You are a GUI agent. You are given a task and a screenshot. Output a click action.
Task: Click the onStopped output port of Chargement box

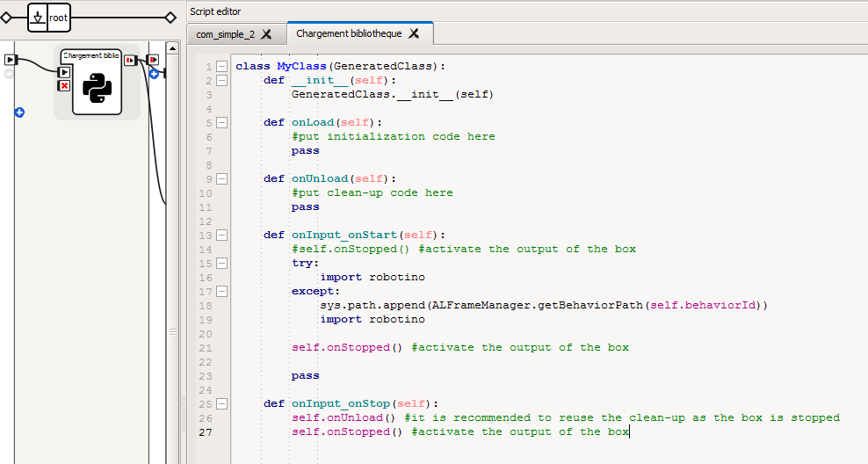pyautogui.click(x=129, y=60)
